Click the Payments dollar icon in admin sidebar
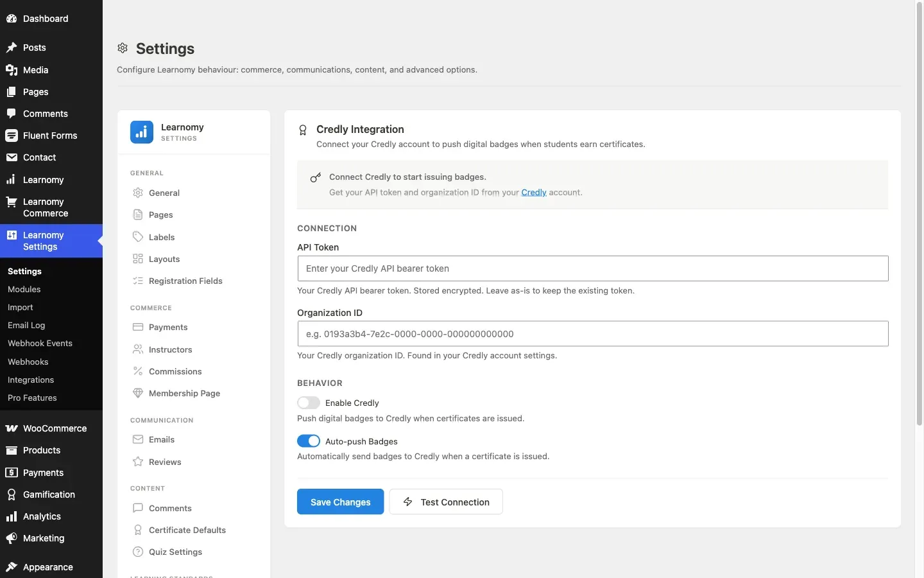924x578 pixels. click(12, 473)
